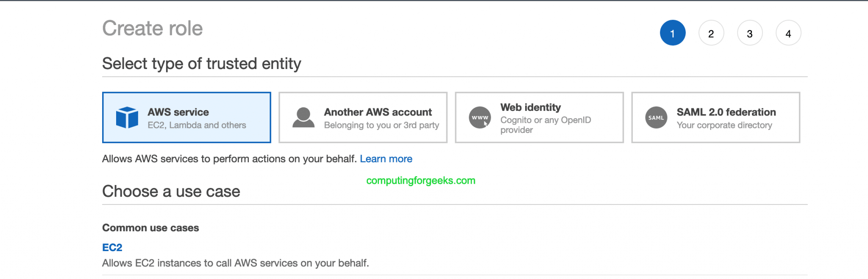Image resolution: width=868 pixels, height=279 pixels.
Task: Jump to step 2 circle
Action: (711, 33)
